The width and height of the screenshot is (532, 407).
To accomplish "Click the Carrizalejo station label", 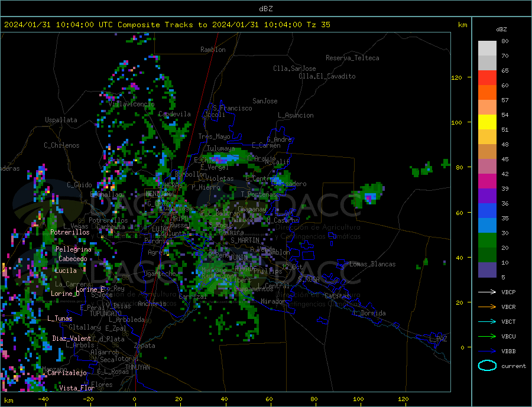I will point(67,373).
